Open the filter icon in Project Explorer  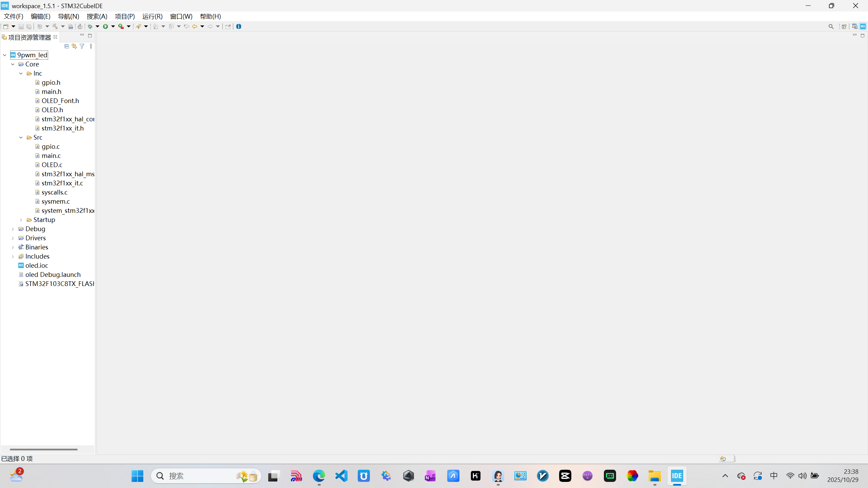tap(82, 46)
